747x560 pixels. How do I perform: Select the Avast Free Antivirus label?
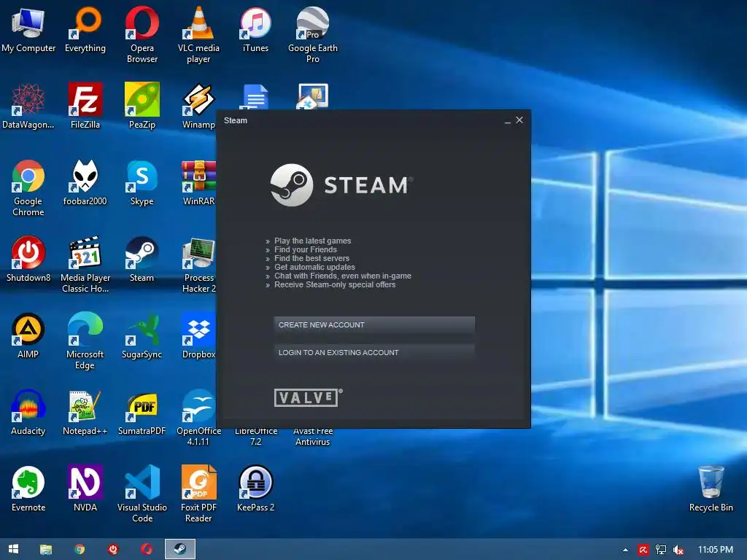(x=312, y=437)
